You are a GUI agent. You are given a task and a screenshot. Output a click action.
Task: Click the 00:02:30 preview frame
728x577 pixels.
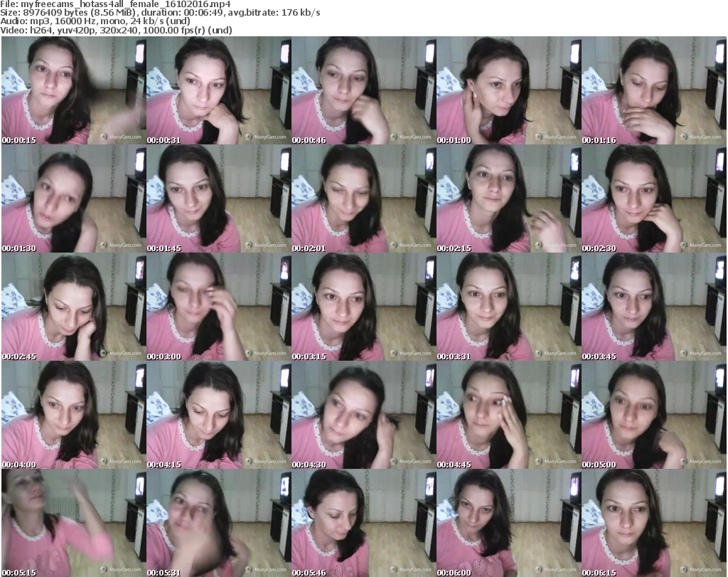coord(653,199)
